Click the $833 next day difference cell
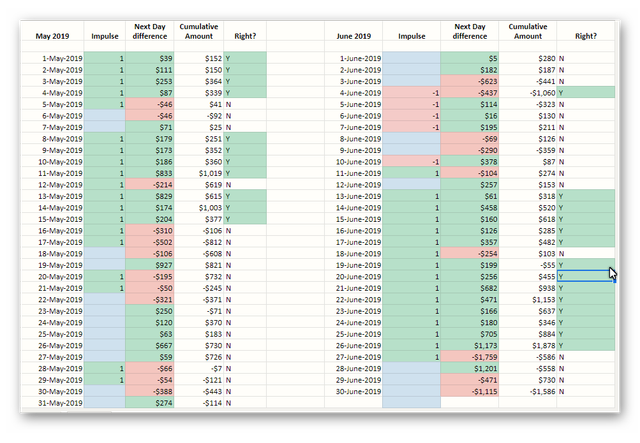 [x=150, y=173]
